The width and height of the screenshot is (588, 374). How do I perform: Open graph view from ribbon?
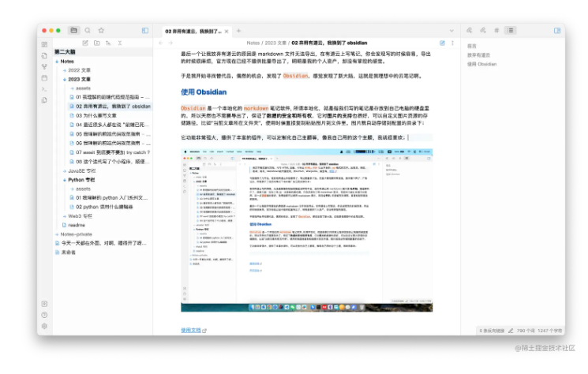click(x=45, y=67)
